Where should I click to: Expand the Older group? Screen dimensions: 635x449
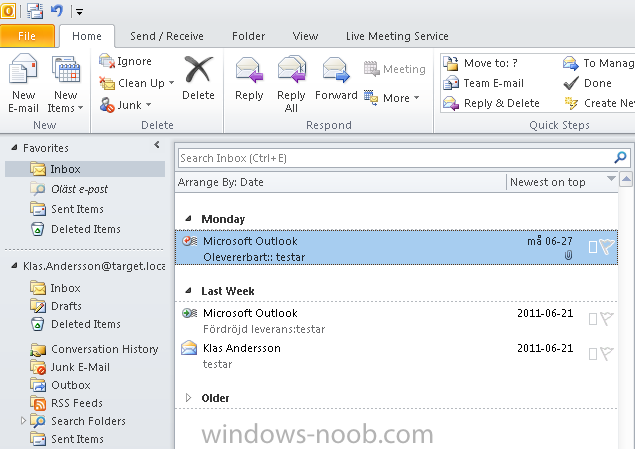point(188,398)
